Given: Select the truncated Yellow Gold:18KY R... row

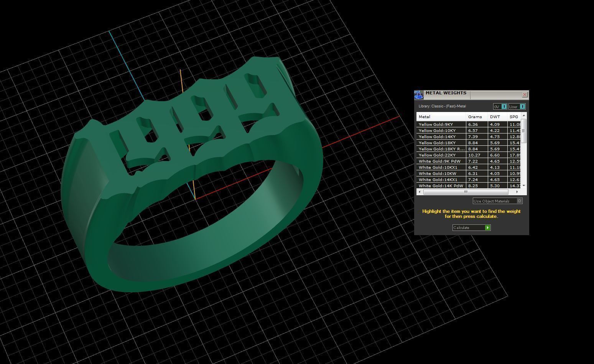Looking at the screenshot, I should pyautogui.click(x=469, y=149).
